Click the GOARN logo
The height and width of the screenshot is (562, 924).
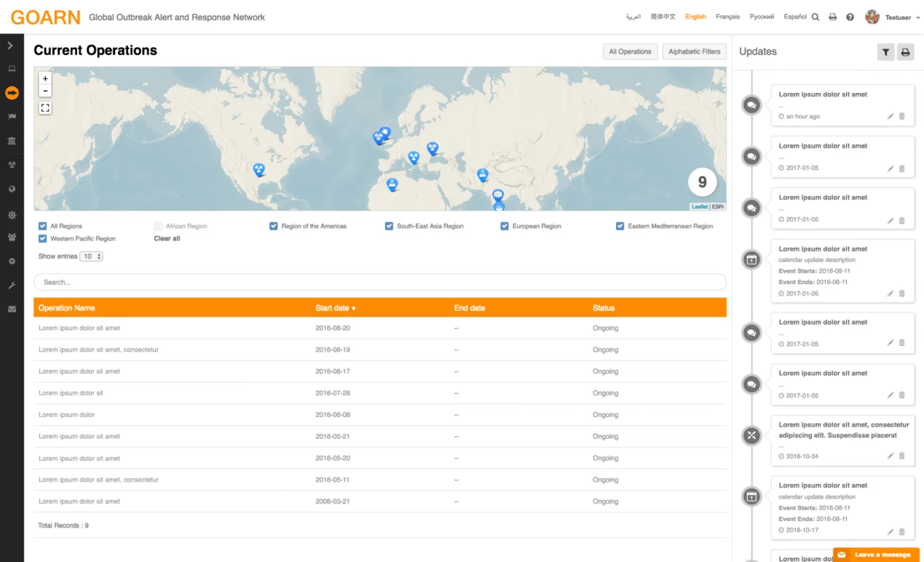46,17
